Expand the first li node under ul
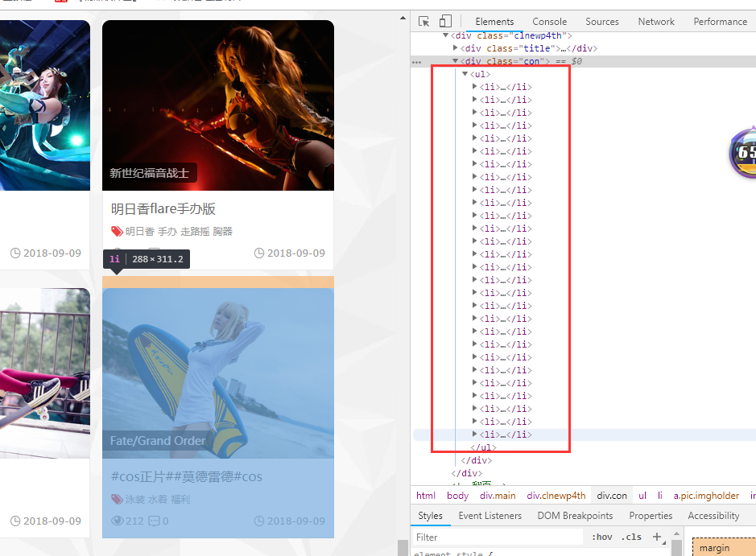Viewport: 756px width, 556px height. click(x=474, y=86)
